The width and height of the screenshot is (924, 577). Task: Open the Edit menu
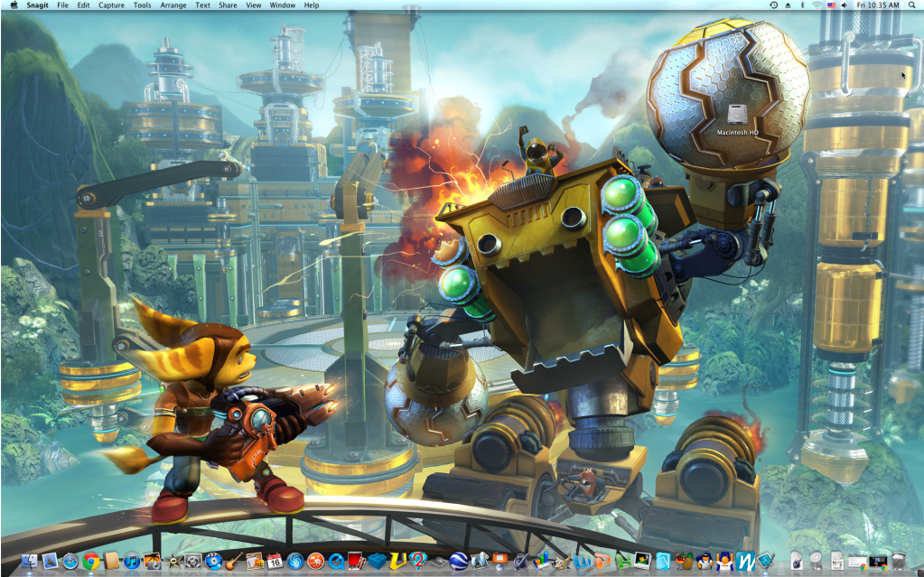click(84, 5)
